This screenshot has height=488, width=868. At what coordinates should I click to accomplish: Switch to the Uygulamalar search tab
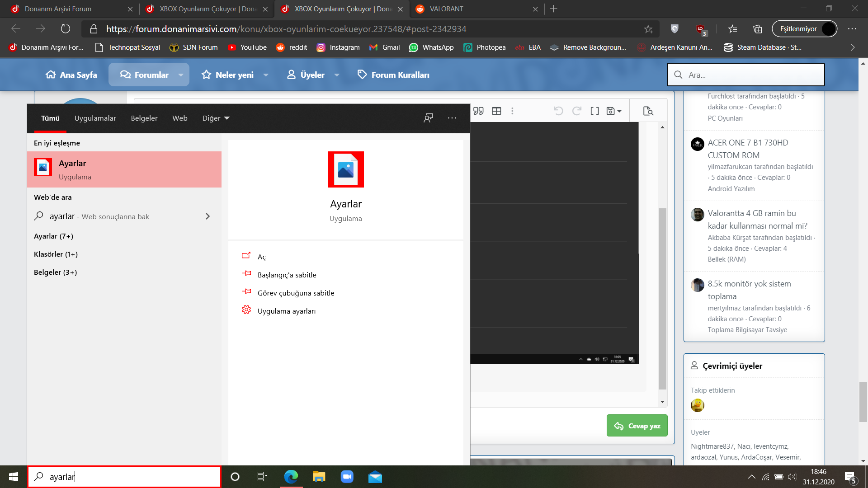point(95,118)
